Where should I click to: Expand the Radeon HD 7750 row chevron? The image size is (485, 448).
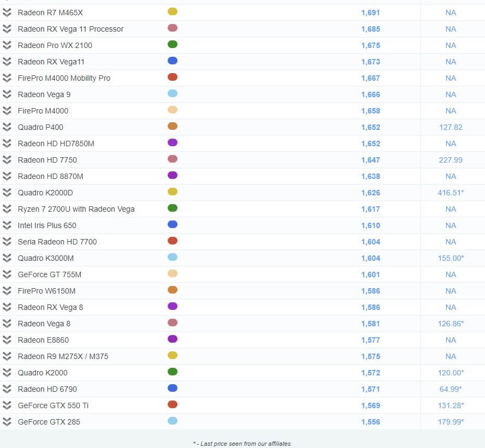(x=7, y=160)
